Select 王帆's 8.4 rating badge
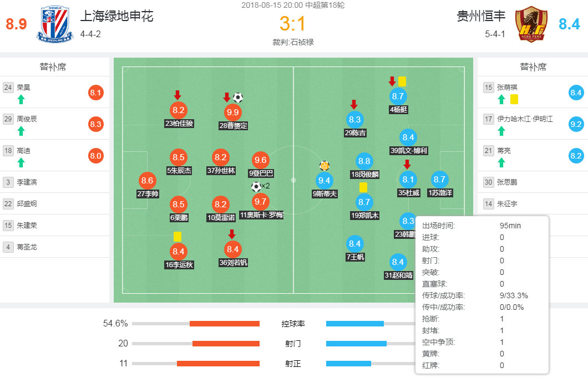 point(354,242)
